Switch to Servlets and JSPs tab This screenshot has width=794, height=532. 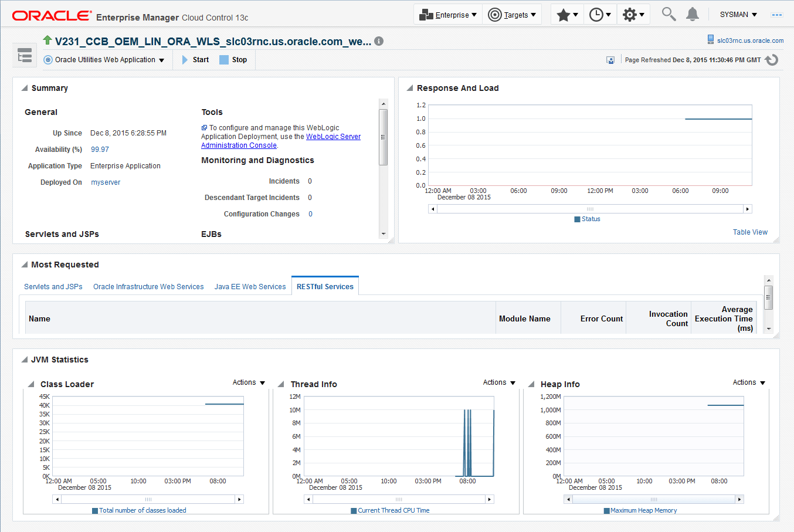[x=53, y=287]
